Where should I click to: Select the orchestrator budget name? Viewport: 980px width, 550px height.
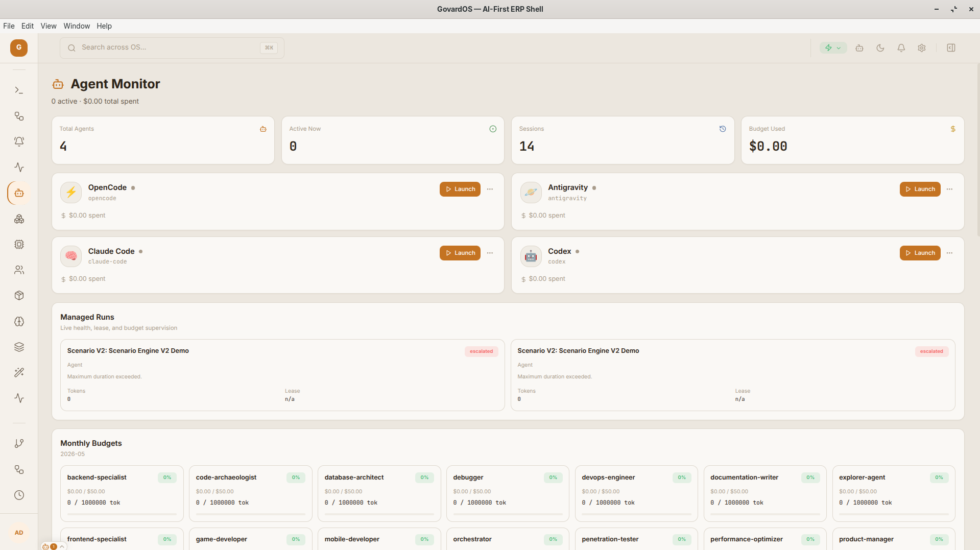[x=472, y=539]
